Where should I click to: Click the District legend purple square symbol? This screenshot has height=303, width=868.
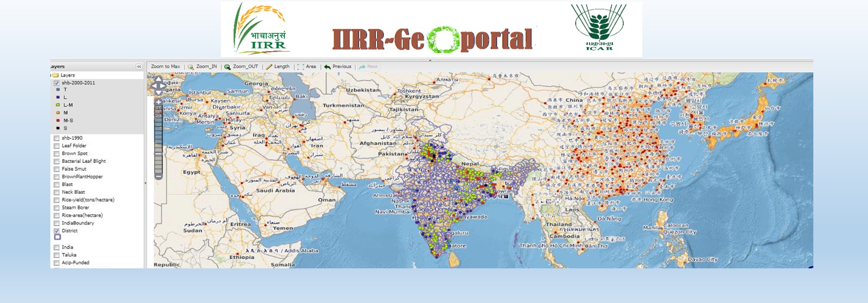(x=57, y=238)
